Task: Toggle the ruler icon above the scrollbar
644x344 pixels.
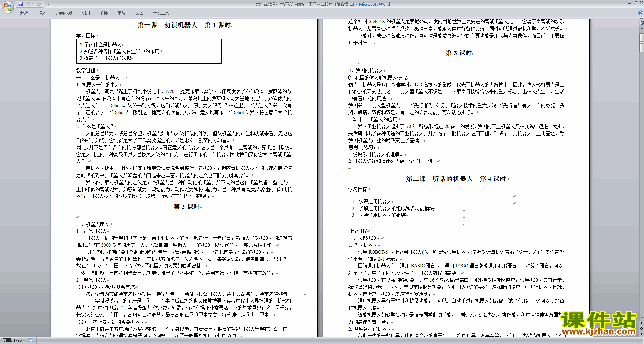Action: pyautogui.click(x=641, y=23)
